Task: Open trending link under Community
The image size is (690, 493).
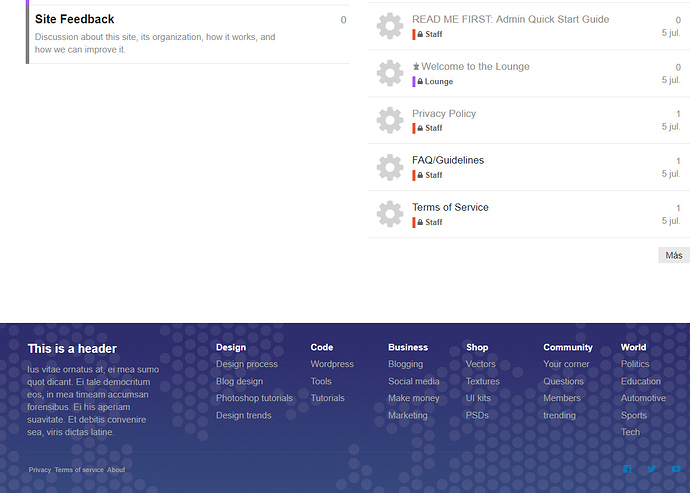Action: pos(559,415)
